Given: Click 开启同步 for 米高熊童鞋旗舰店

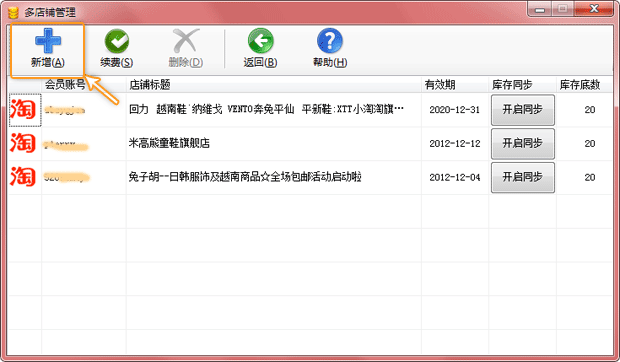Looking at the screenshot, I should tap(522, 143).
